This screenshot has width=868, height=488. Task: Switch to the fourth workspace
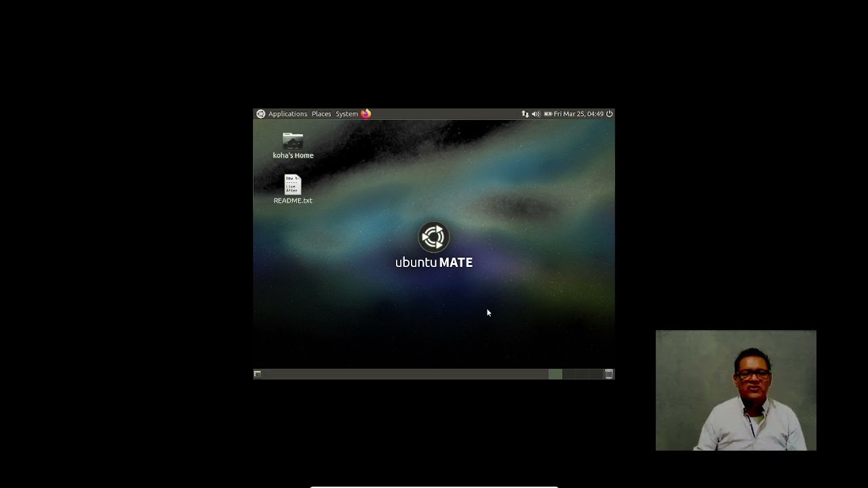coord(595,374)
